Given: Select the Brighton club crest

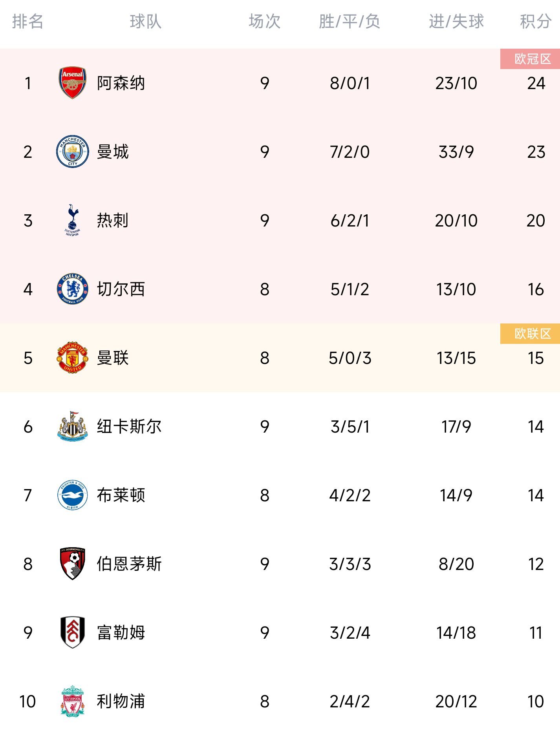Looking at the screenshot, I should pos(73,495).
